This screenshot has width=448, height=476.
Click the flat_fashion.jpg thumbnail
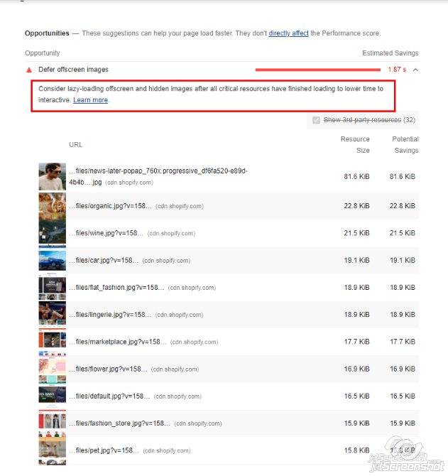click(x=52, y=288)
